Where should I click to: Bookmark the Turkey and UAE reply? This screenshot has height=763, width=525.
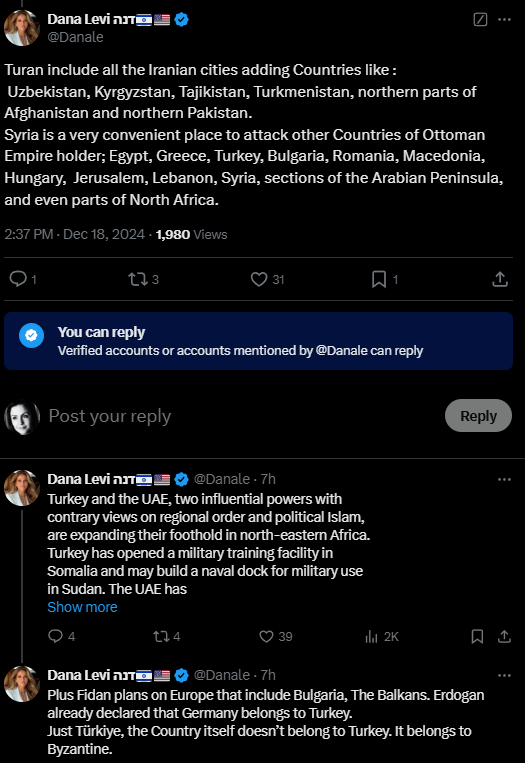click(x=477, y=636)
